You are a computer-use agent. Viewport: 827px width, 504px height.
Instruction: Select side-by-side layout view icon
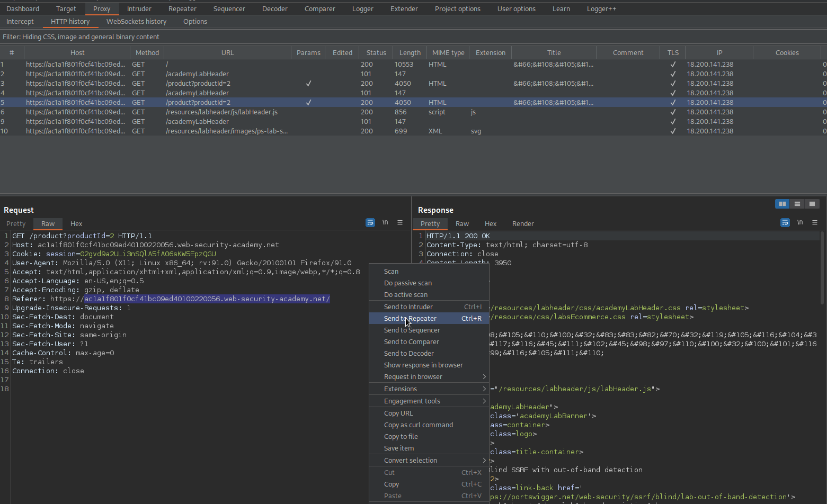click(x=782, y=204)
